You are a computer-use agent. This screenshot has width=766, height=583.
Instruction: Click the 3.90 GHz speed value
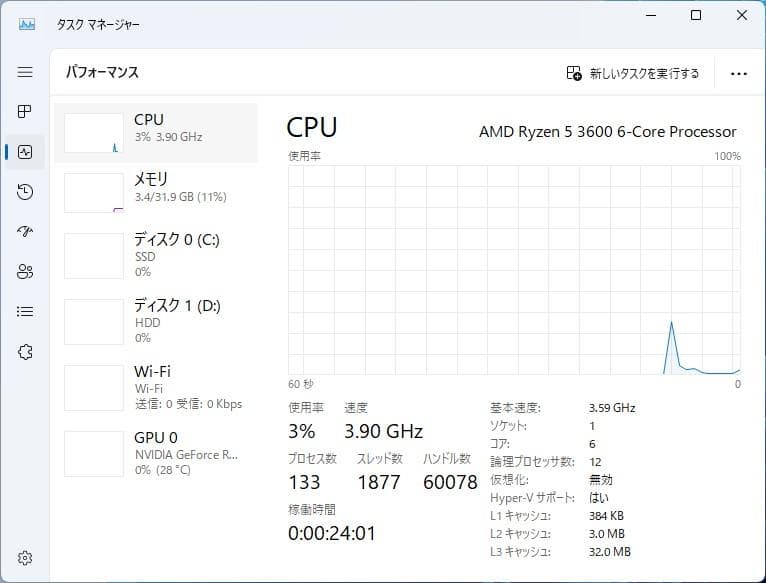pyautogui.click(x=383, y=432)
